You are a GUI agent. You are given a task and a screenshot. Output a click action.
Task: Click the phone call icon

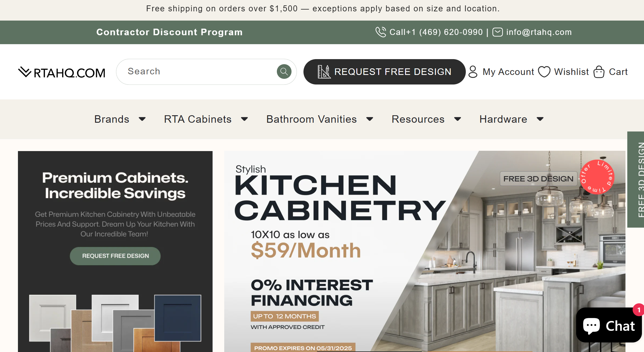click(381, 32)
